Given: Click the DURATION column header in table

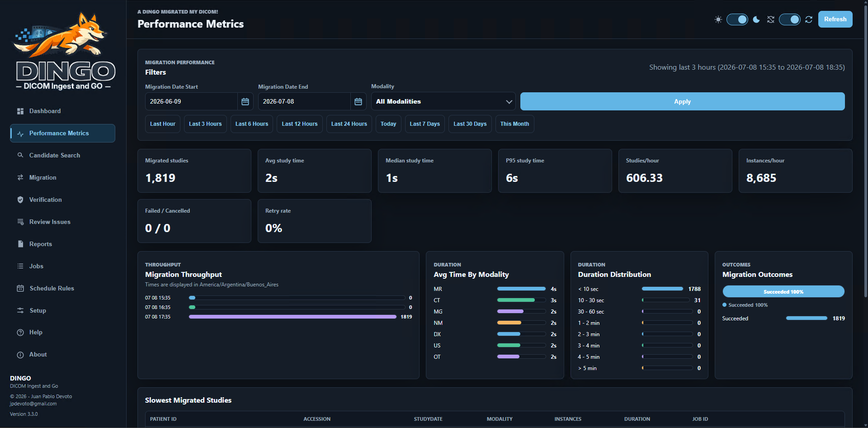Looking at the screenshot, I should pyautogui.click(x=637, y=419).
